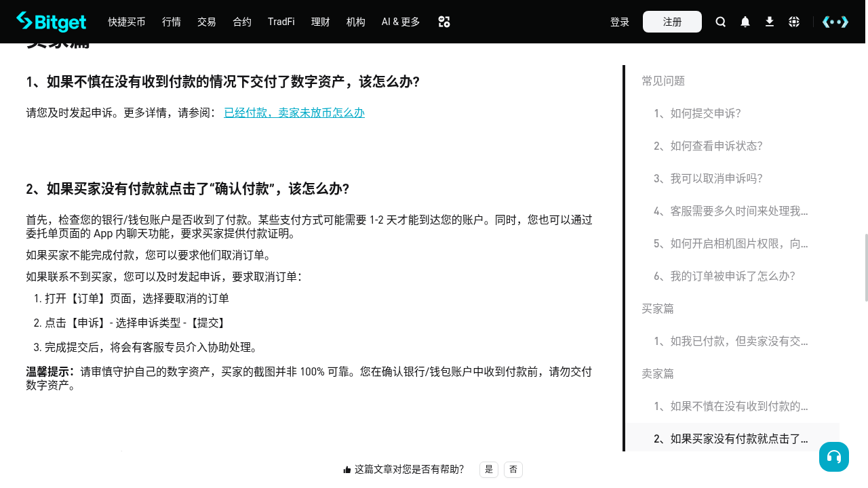The width and height of the screenshot is (868, 488).
Task: Open the 快捷买币 menu
Action: coord(127,22)
